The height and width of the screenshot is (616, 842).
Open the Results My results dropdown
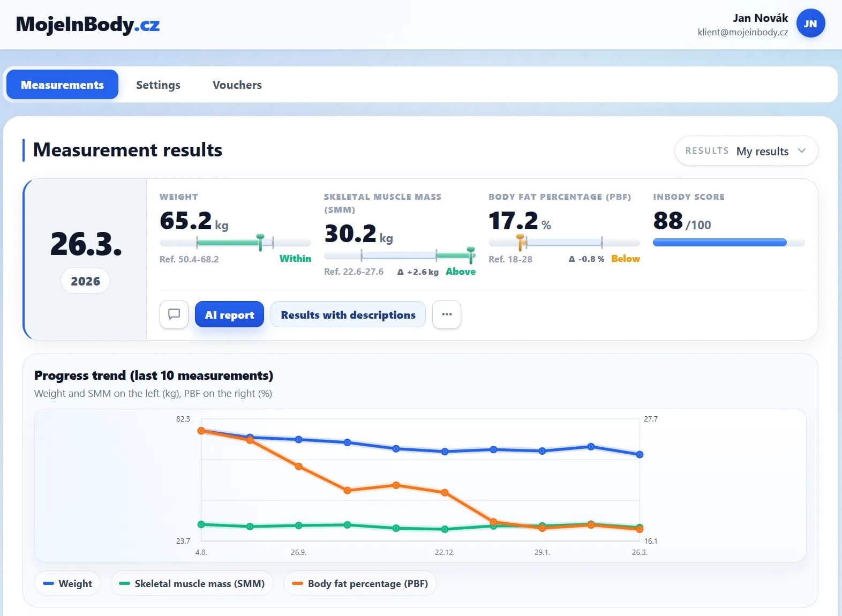coord(746,151)
